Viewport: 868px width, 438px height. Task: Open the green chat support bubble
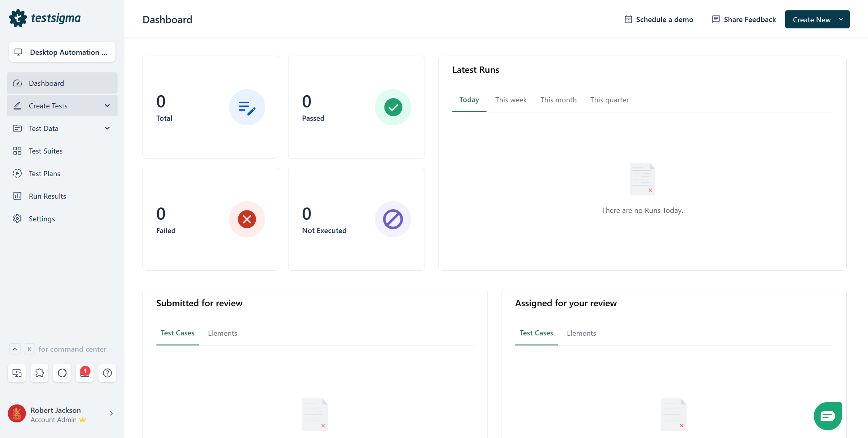827,416
